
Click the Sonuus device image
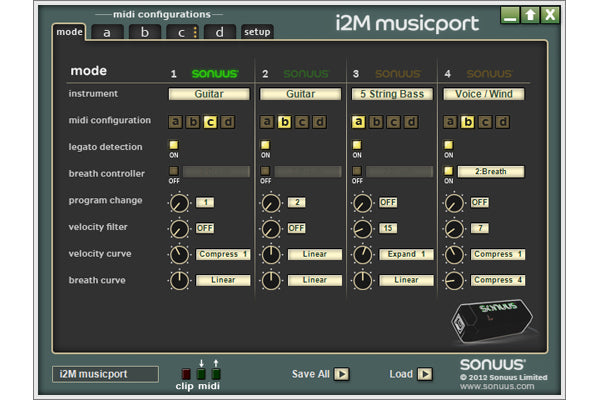(x=493, y=319)
